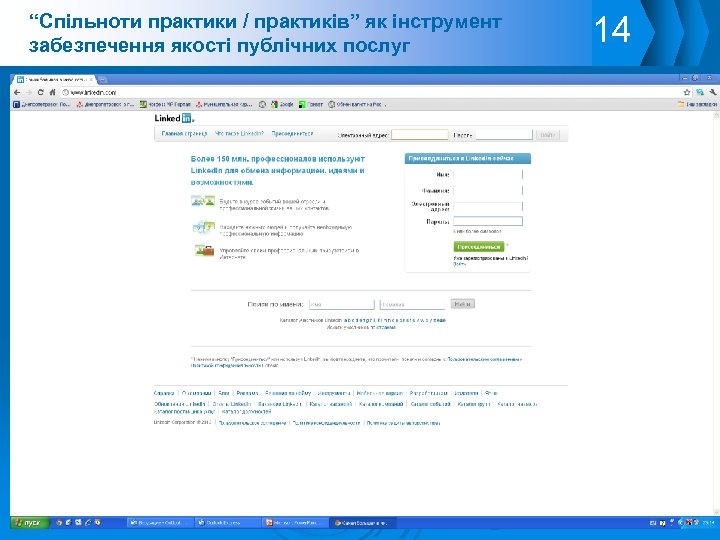This screenshot has width=720, height=540.
Task: Click the find people and information feature icon
Action: tap(204, 227)
